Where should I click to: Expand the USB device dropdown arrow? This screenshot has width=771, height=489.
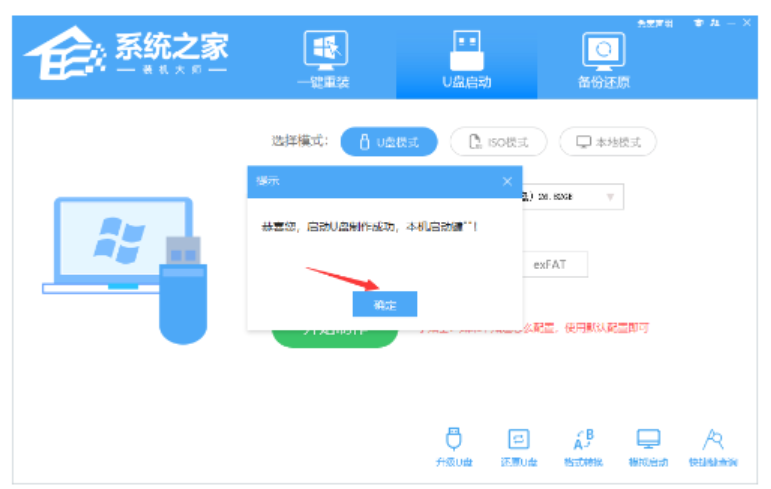(x=610, y=197)
